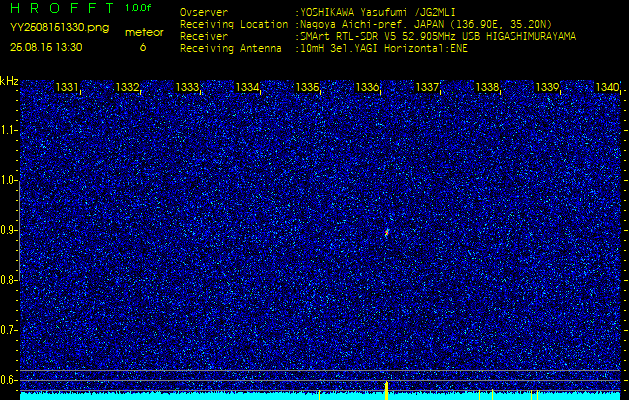The height and width of the screenshot is (400, 629).
Task: Click the 1336 time label
Action: [x=367, y=87]
